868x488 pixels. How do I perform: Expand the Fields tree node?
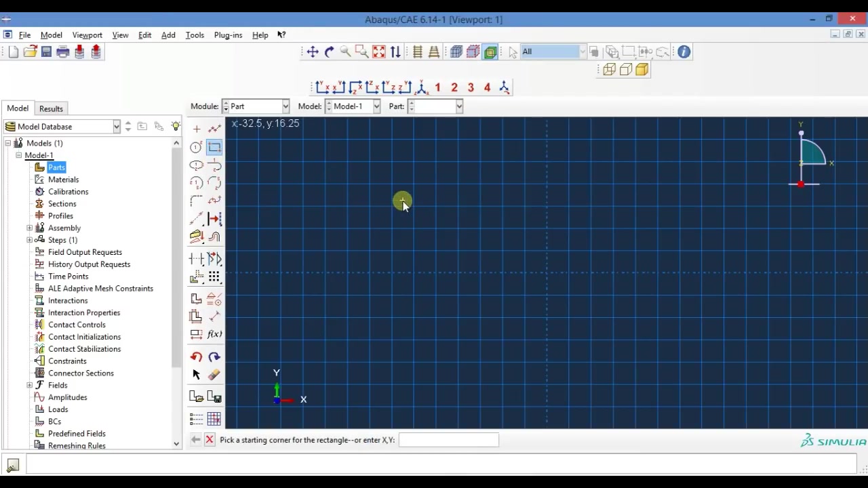tap(30, 385)
